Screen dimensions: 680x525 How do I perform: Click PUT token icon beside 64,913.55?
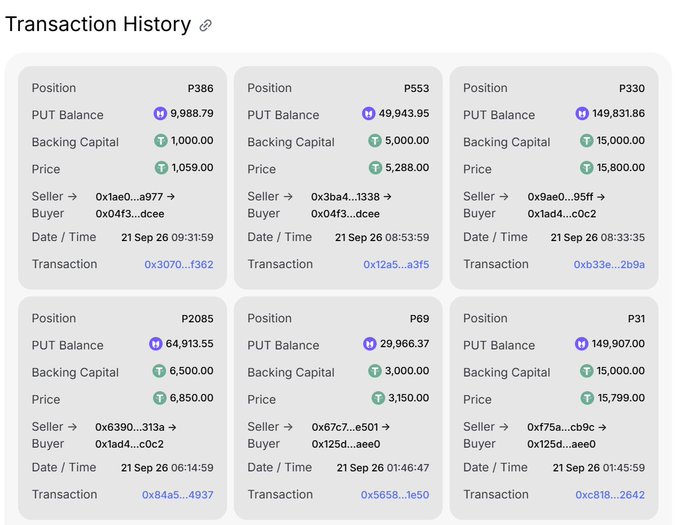pos(156,344)
